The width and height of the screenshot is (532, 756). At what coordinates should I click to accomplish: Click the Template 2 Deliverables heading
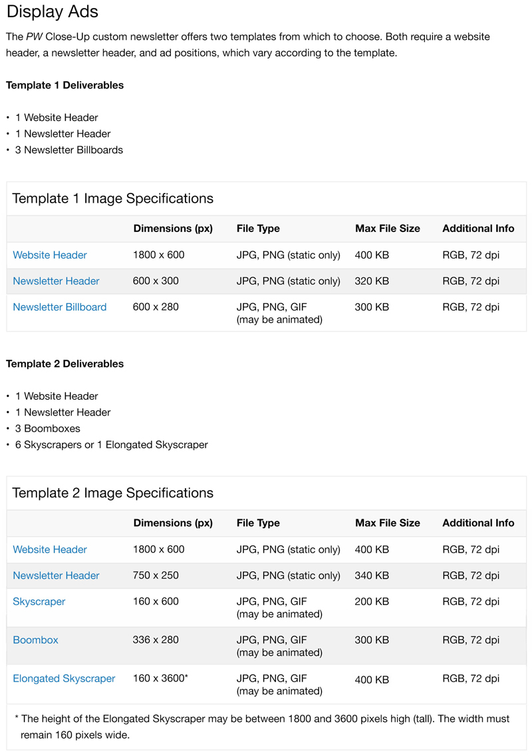pyautogui.click(x=65, y=364)
